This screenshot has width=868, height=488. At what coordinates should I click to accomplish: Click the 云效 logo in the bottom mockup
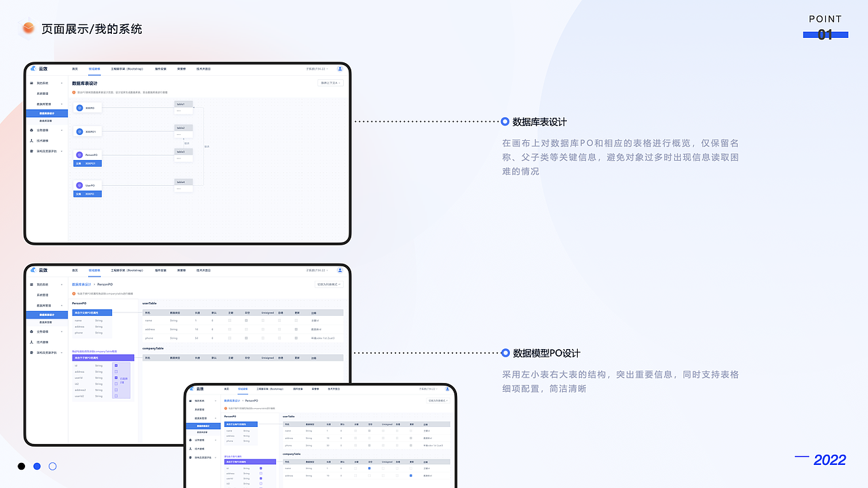pyautogui.click(x=197, y=389)
